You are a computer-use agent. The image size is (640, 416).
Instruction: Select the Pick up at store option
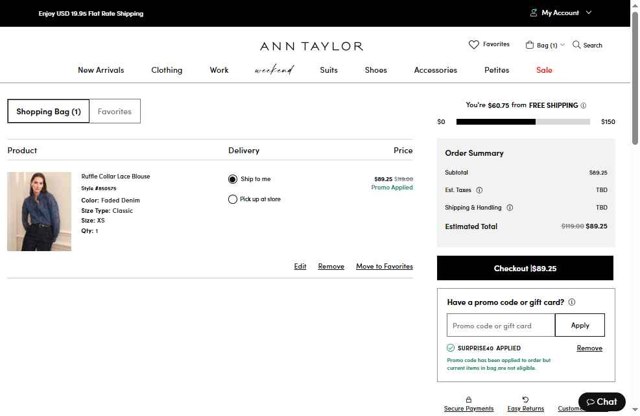[233, 199]
